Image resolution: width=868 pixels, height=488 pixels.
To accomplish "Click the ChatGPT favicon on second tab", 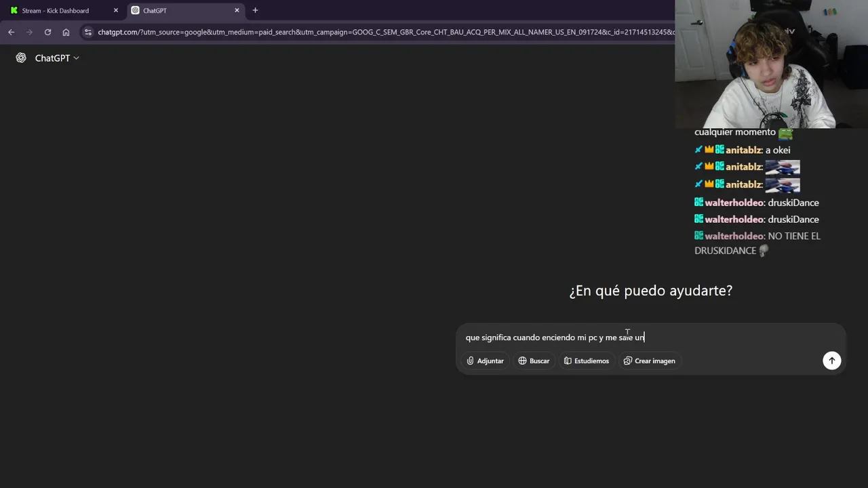I will coord(136,10).
